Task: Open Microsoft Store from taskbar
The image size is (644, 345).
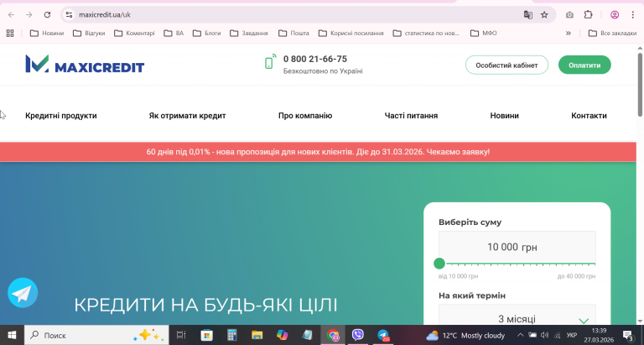Action: [x=206, y=335]
